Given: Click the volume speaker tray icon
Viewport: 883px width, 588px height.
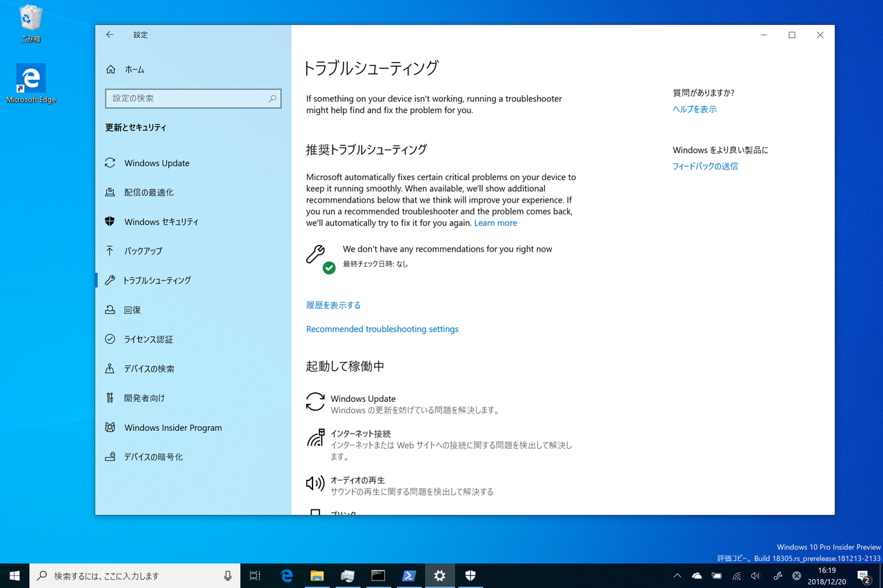Looking at the screenshot, I should tap(756, 576).
